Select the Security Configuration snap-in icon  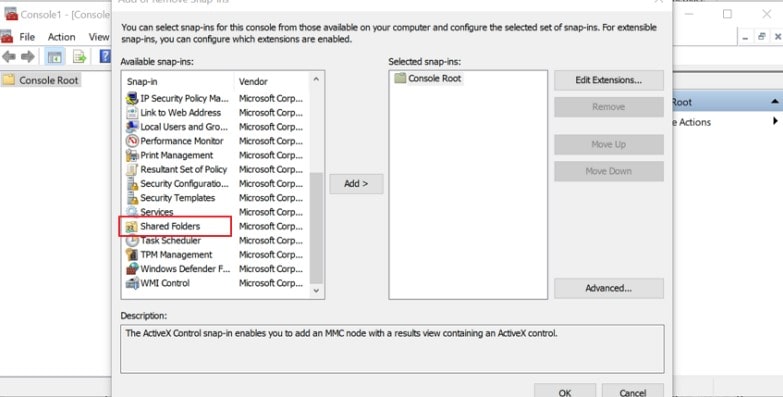click(x=132, y=184)
